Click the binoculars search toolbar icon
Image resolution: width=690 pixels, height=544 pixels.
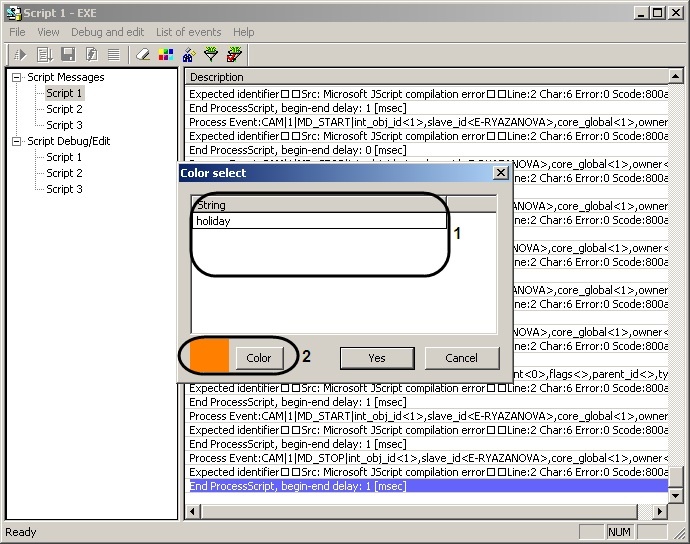(188, 54)
